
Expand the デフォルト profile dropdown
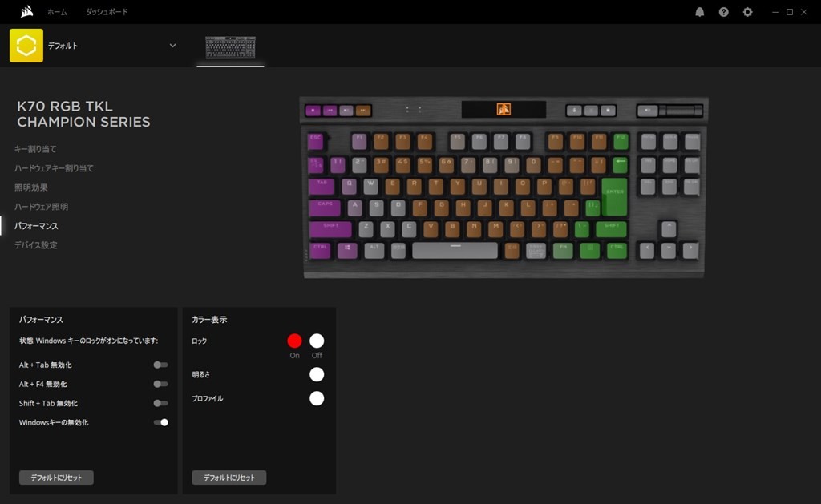coord(173,46)
